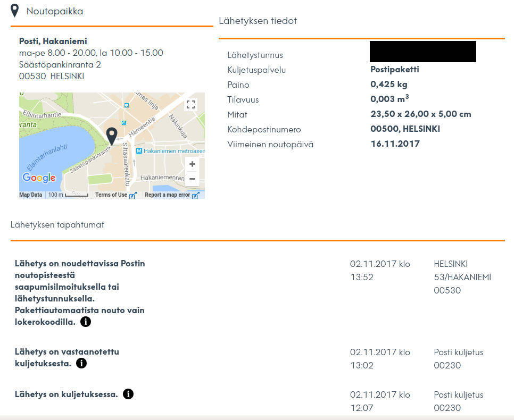Viewport: 514px width, 420px height.
Task: Zoom out on the map with minus button
Action: tap(192, 179)
